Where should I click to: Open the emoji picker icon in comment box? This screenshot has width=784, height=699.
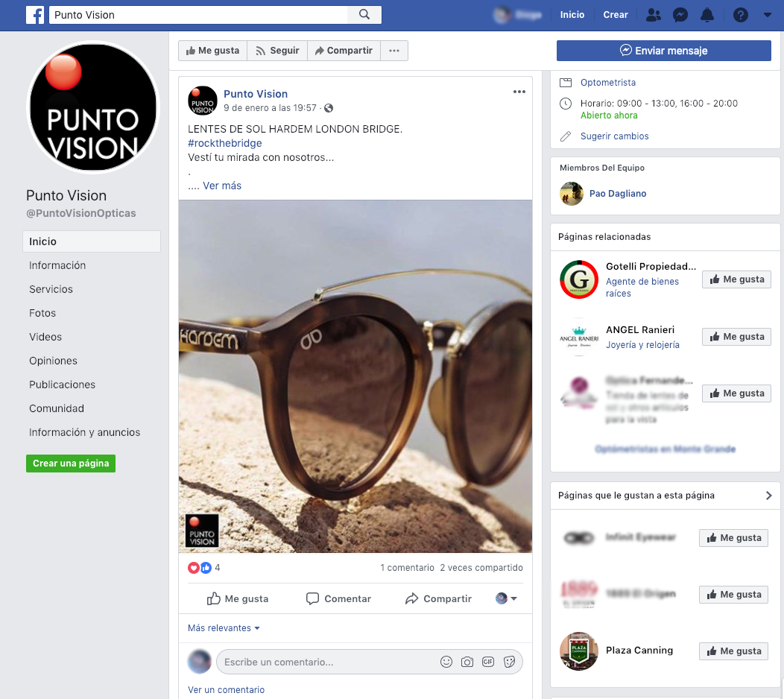tap(446, 662)
